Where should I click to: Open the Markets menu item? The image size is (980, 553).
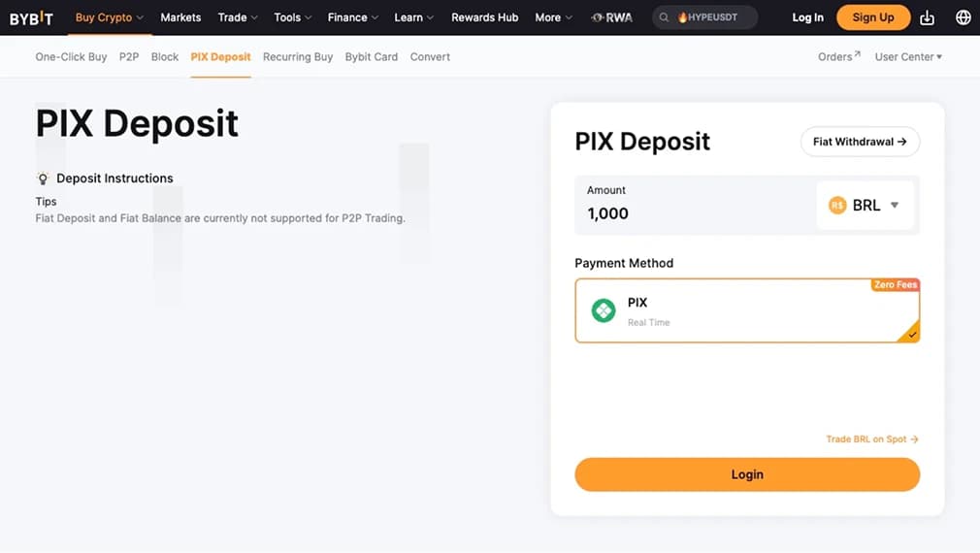click(180, 17)
